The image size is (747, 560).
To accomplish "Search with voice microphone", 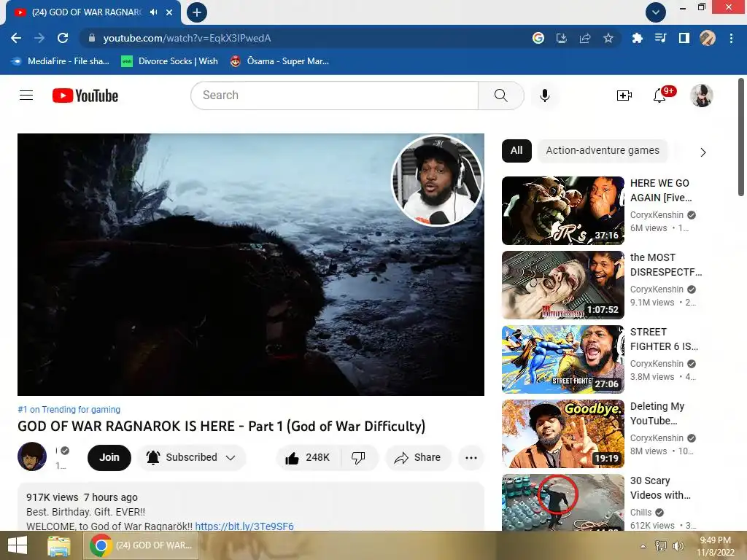I will click(545, 96).
